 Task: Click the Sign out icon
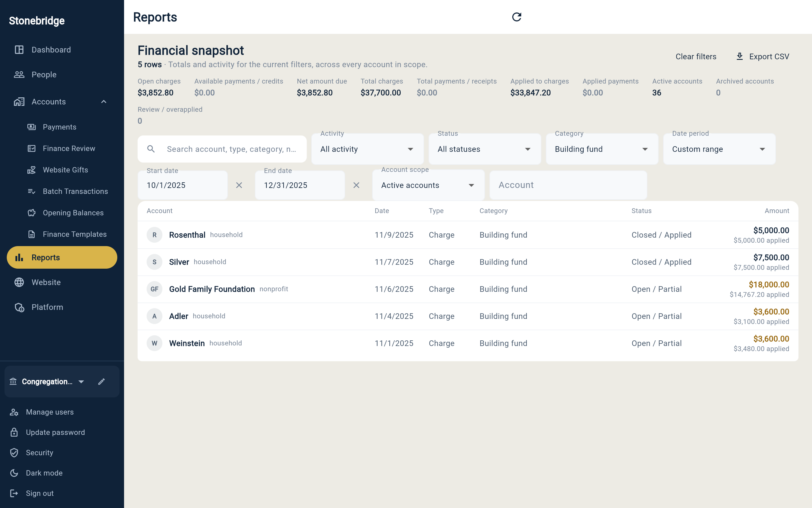point(14,493)
